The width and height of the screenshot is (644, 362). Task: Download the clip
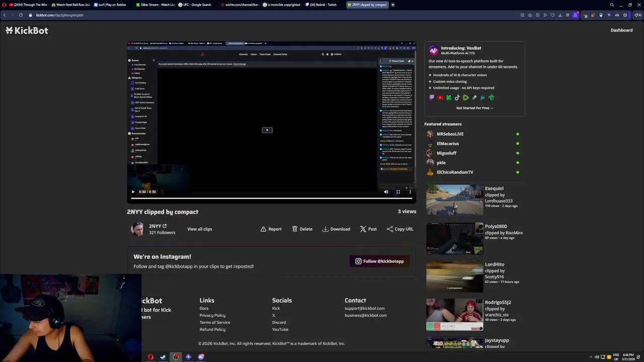click(x=336, y=229)
